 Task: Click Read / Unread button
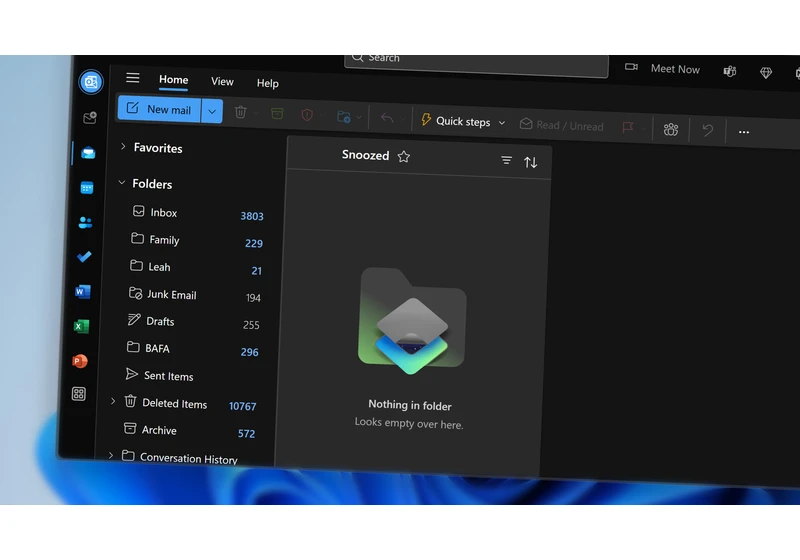(x=562, y=125)
